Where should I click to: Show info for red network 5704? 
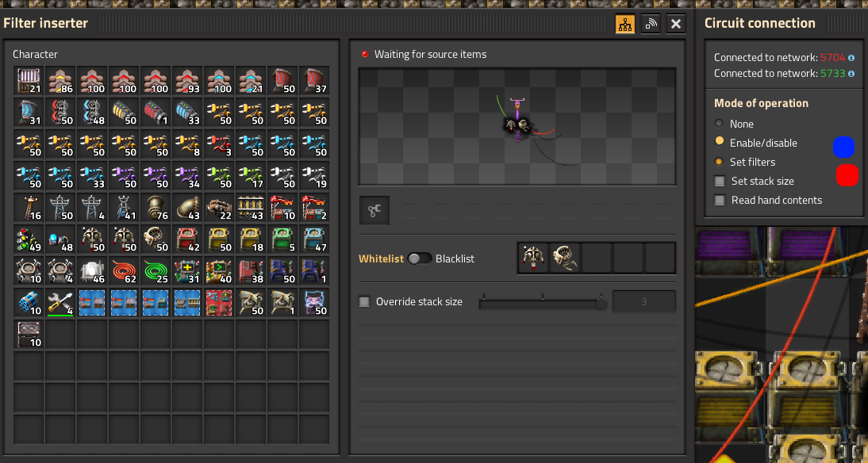pyautogui.click(x=851, y=58)
